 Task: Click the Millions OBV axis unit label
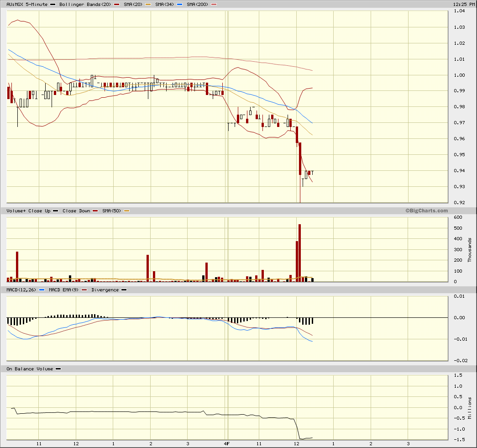469,408
